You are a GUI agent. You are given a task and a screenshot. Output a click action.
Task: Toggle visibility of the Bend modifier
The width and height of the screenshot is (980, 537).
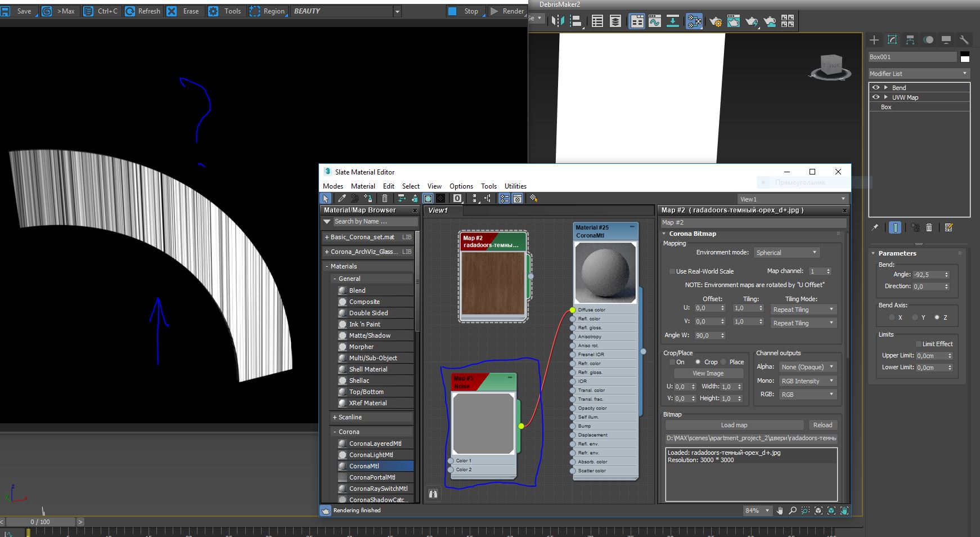coord(876,87)
